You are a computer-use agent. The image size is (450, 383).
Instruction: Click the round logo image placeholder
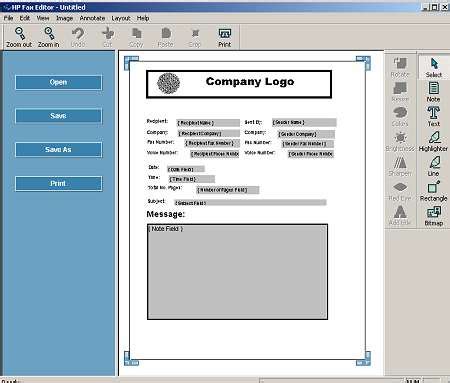tap(168, 83)
